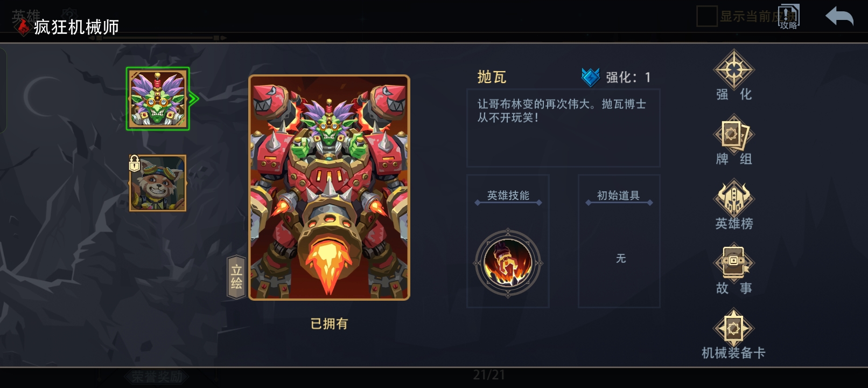The width and height of the screenshot is (868, 388).
Task: Click the back arrow at top right
Action: (839, 16)
